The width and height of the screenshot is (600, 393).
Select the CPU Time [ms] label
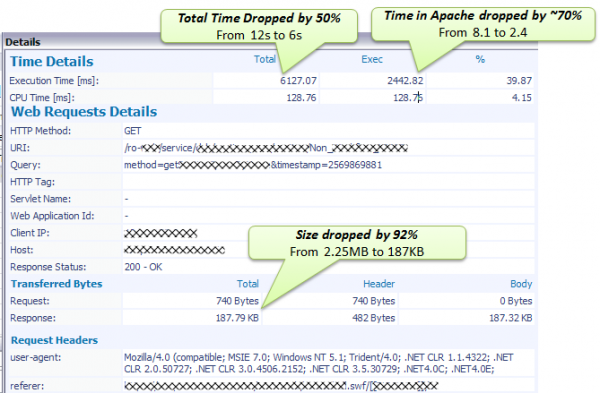(x=42, y=98)
